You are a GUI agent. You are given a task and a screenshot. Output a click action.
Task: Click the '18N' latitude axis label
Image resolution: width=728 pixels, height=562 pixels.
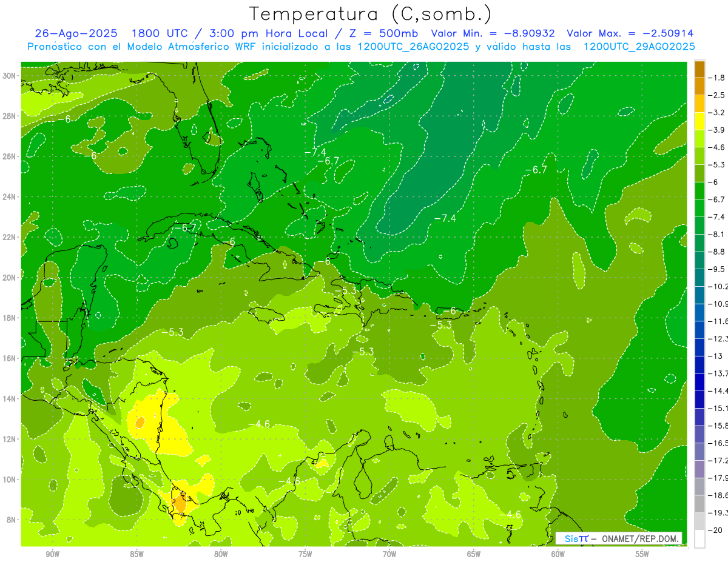coord(9,318)
